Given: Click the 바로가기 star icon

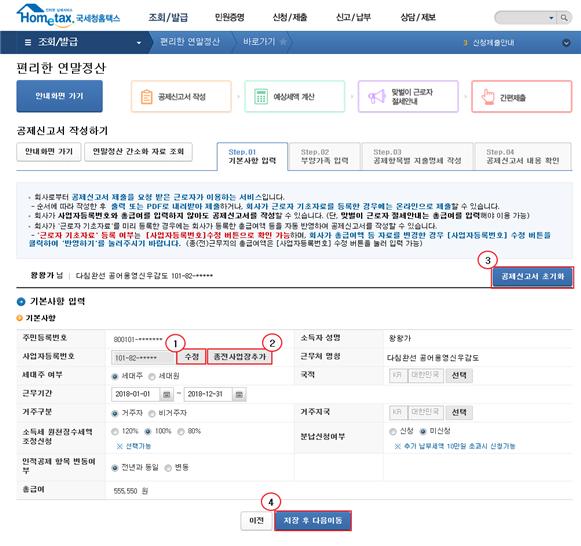Looking at the screenshot, I should pyautogui.click(x=283, y=42).
